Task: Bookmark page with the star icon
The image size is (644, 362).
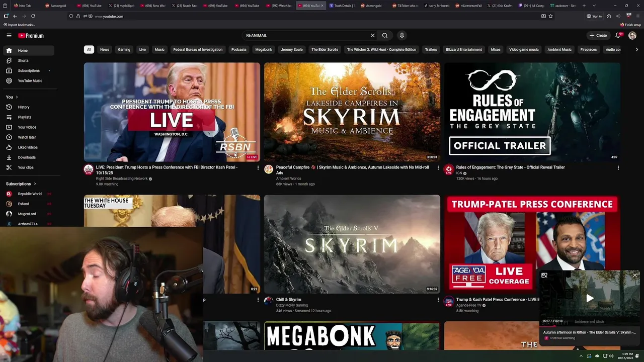Action: tap(551, 16)
